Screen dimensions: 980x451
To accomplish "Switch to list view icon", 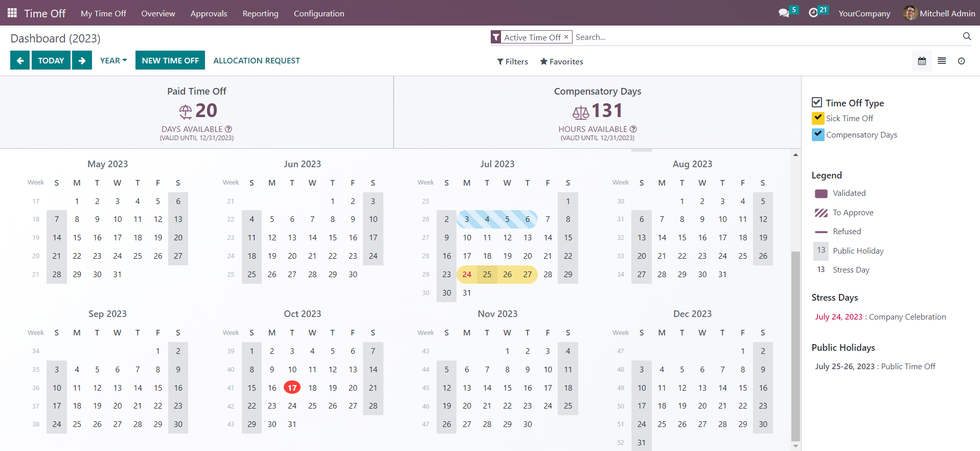I will [x=942, y=61].
